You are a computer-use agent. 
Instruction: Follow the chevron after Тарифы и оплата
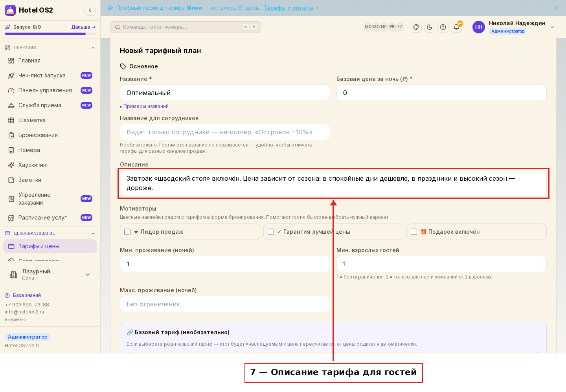tap(317, 8)
